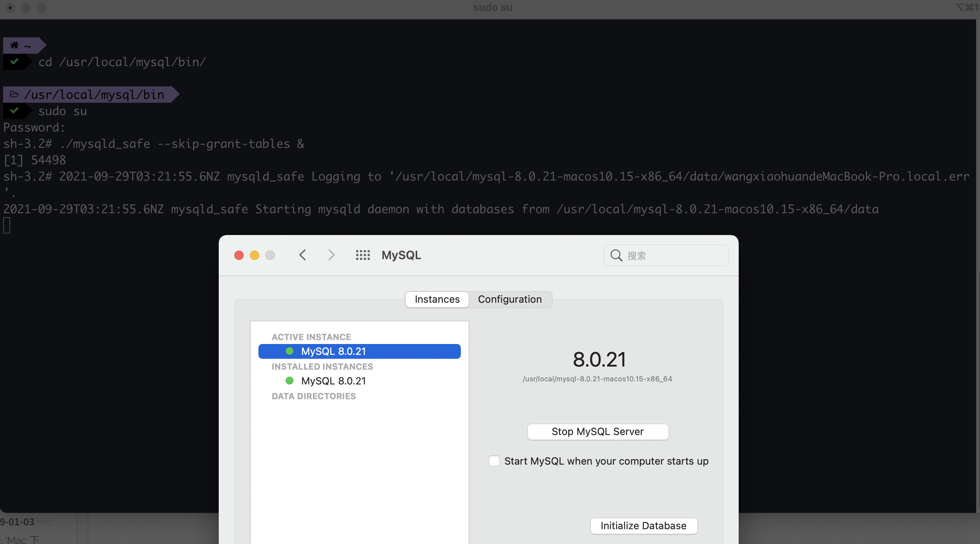The image size is (980, 544).
Task: Minimize the MySQL preferences window
Action: pyautogui.click(x=255, y=255)
